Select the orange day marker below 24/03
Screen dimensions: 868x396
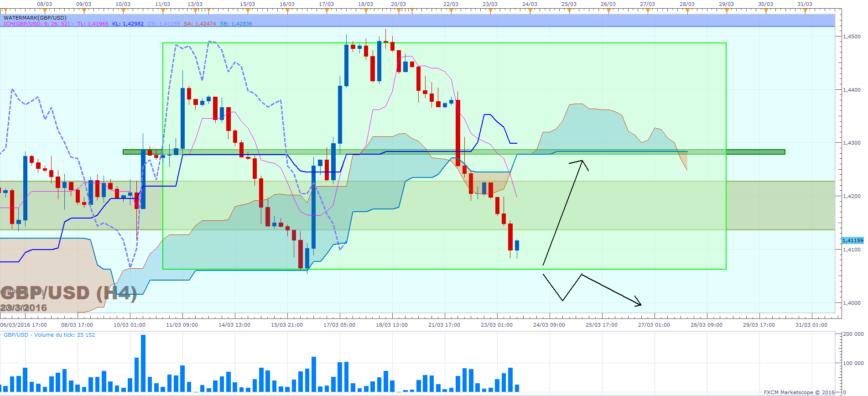click(x=530, y=10)
